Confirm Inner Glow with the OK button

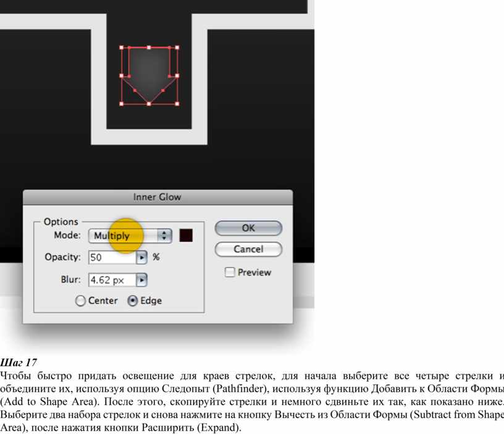248,228
